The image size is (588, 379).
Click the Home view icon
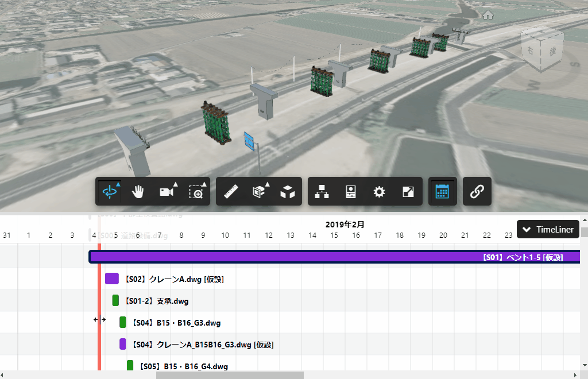tap(488, 16)
